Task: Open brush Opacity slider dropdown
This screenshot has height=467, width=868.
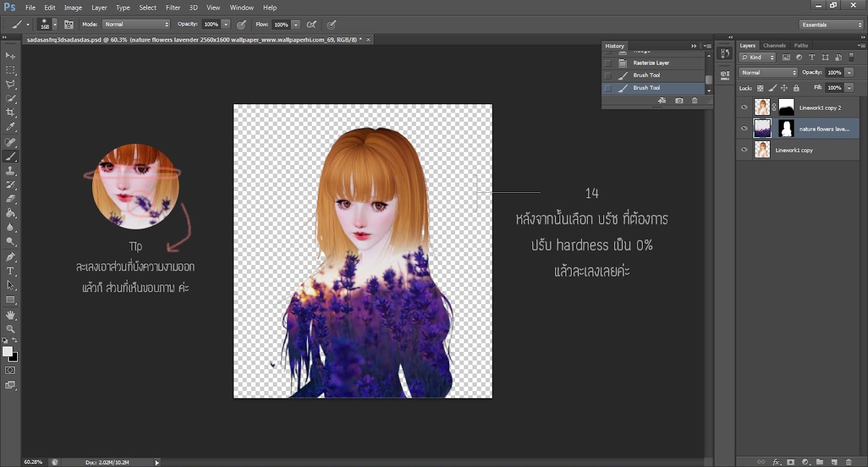Action: (226, 25)
